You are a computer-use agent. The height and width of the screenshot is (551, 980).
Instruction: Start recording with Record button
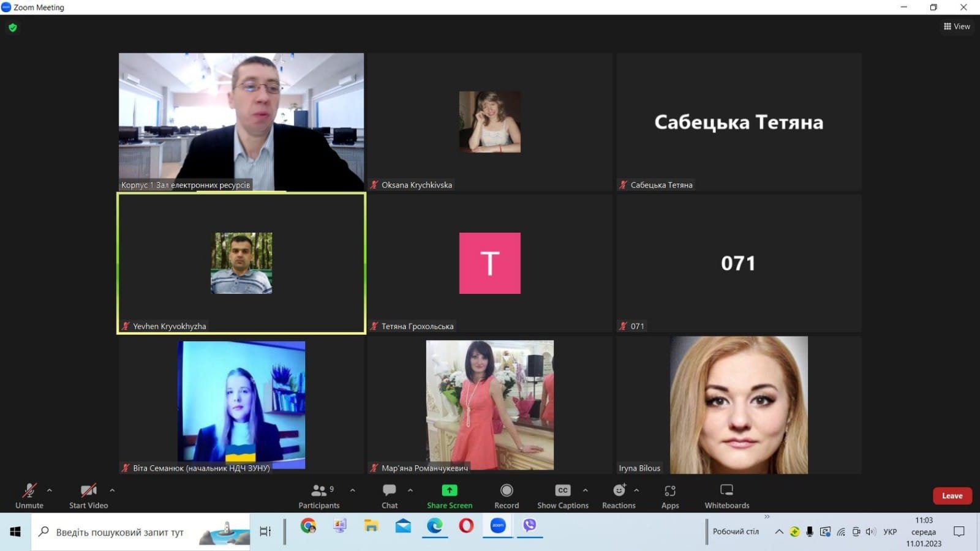(507, 496)
